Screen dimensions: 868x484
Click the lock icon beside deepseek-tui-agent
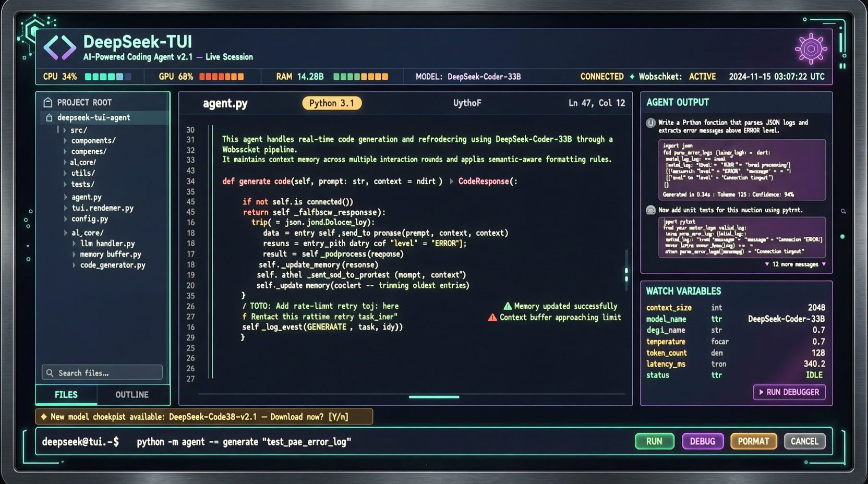(50, 118)
